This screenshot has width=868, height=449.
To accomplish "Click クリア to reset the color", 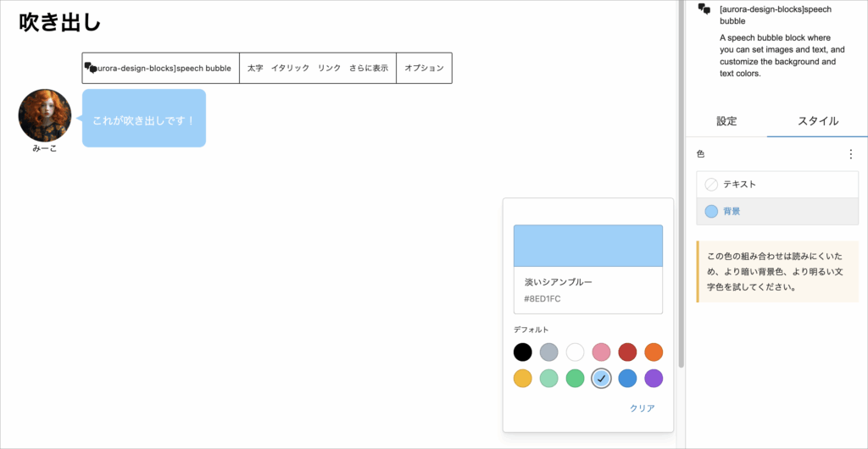I will [x=642, y=408].
